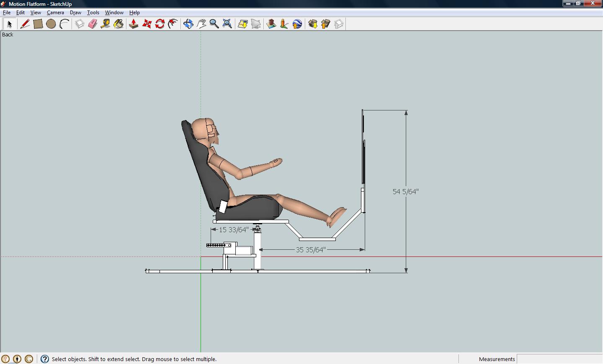
Task: Select the Line pencil tool
Action: coord(25,24)
